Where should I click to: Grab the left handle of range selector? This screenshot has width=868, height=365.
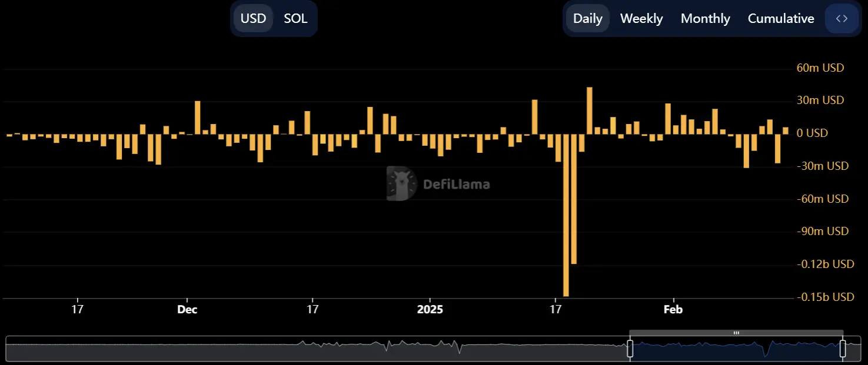point(630,349)
